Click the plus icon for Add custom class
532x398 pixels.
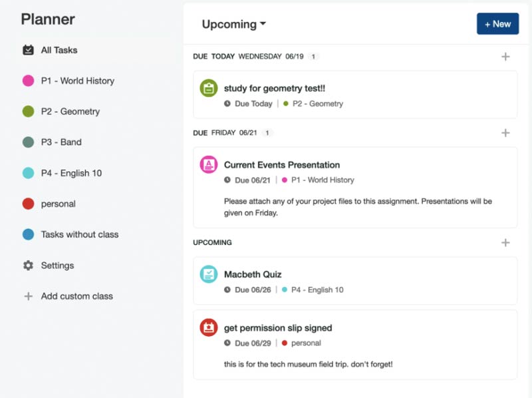coord(28,296)
